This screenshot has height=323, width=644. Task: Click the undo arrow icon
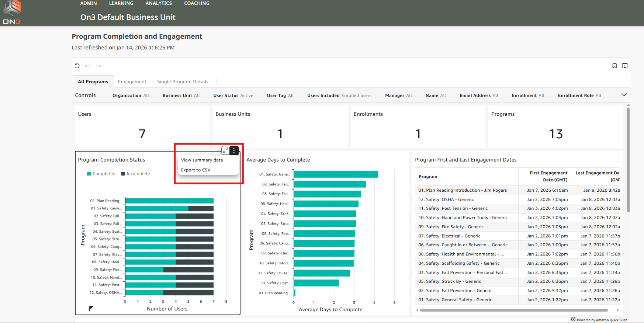88,66
